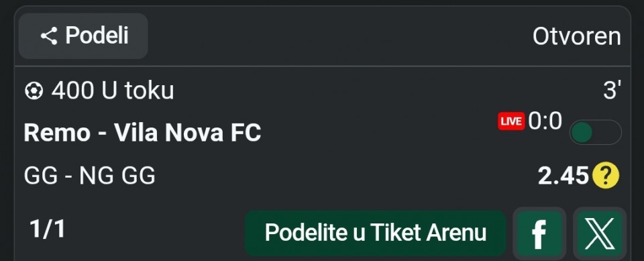Click the yellow question mark icon
This screenshot has height=261, width=644.
tap(605, 176)
